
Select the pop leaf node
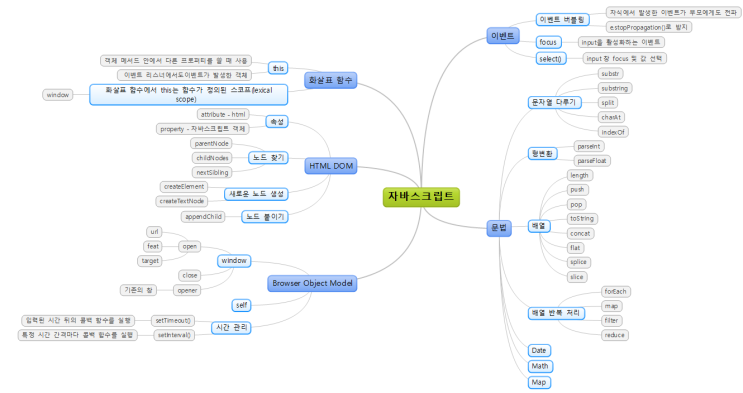point(577,204)
